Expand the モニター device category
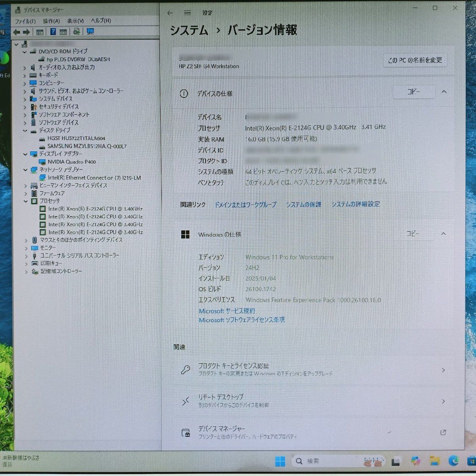 click(26, 248)
